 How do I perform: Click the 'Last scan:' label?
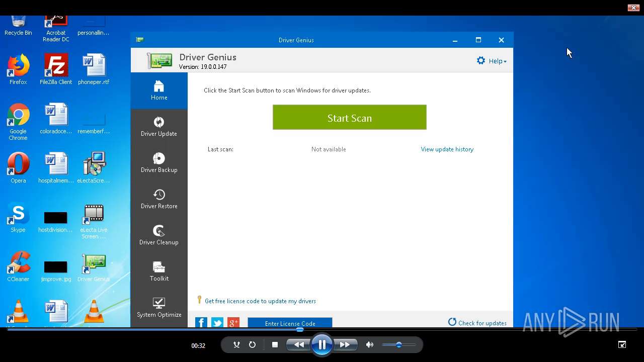[220, 149]
